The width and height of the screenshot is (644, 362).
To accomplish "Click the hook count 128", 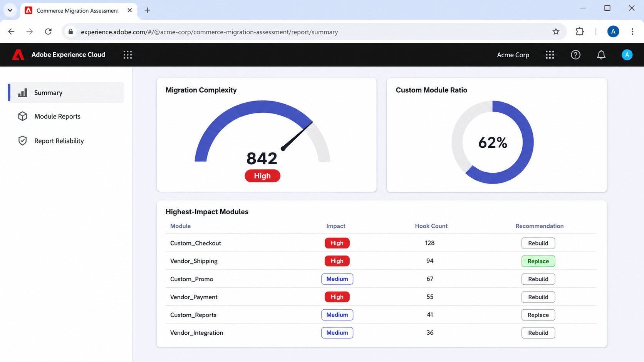I will coord(430,243).
